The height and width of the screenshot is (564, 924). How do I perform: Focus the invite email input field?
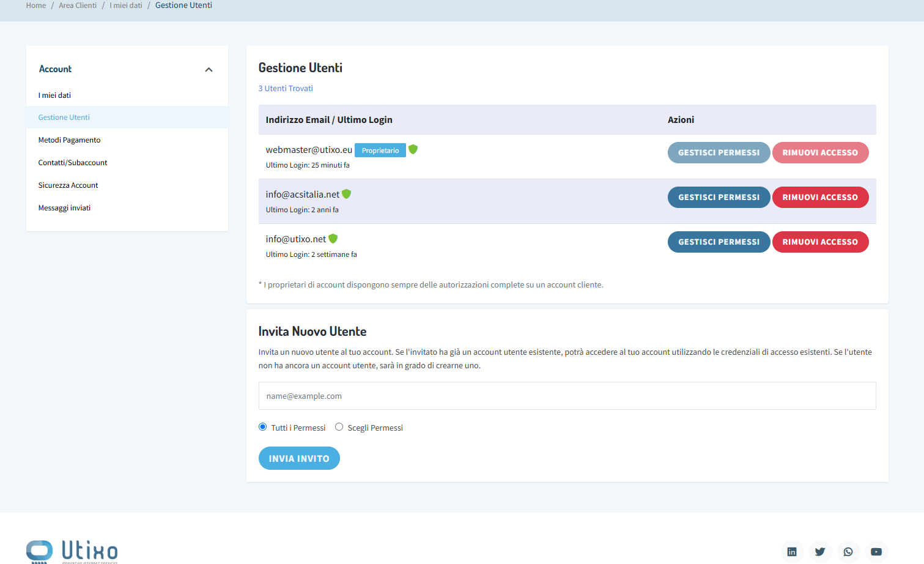tap(567, 396)
